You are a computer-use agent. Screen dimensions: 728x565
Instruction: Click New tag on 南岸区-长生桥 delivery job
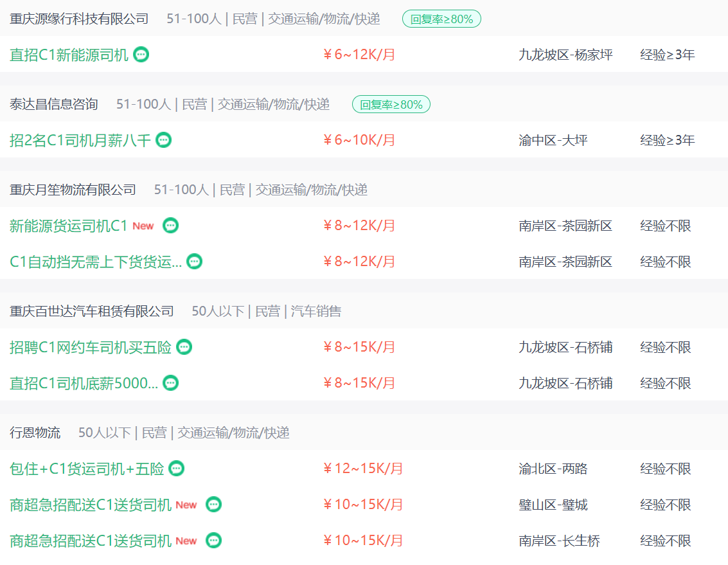pos(186,541)
